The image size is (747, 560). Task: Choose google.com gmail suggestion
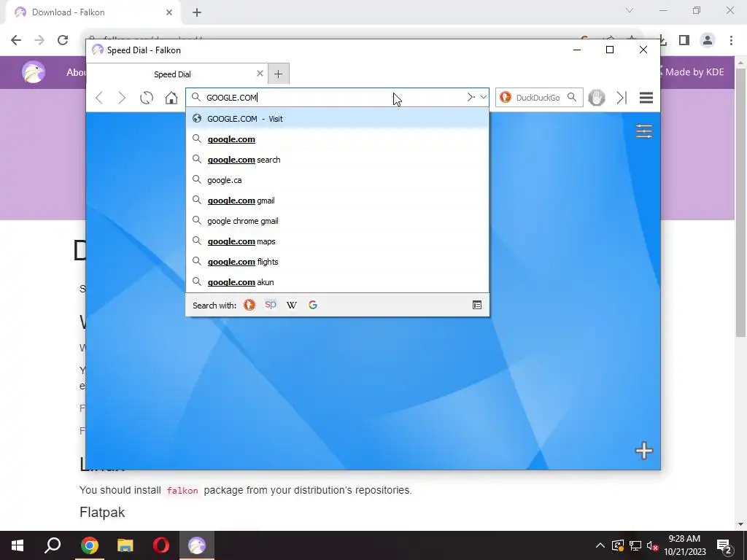coord(337,201)
